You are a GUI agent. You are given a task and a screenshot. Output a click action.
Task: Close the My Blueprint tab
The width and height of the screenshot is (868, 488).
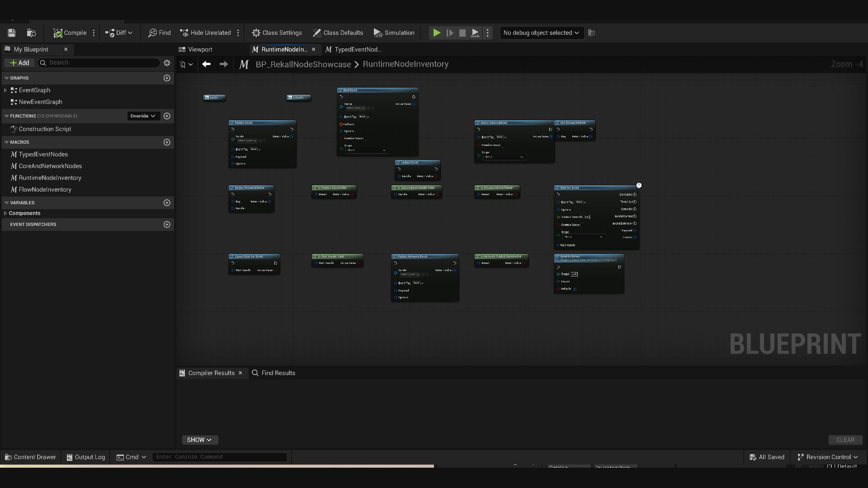click(66, 49)
